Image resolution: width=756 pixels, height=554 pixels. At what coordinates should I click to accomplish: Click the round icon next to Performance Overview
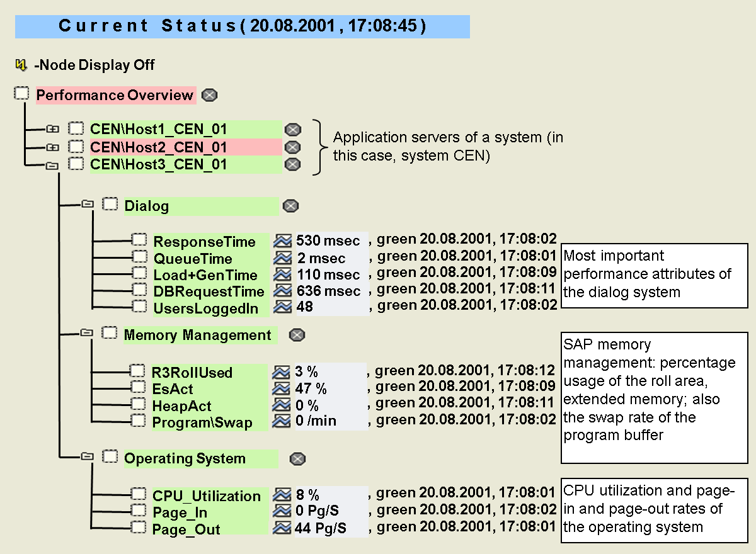click(x=210, y=95)
